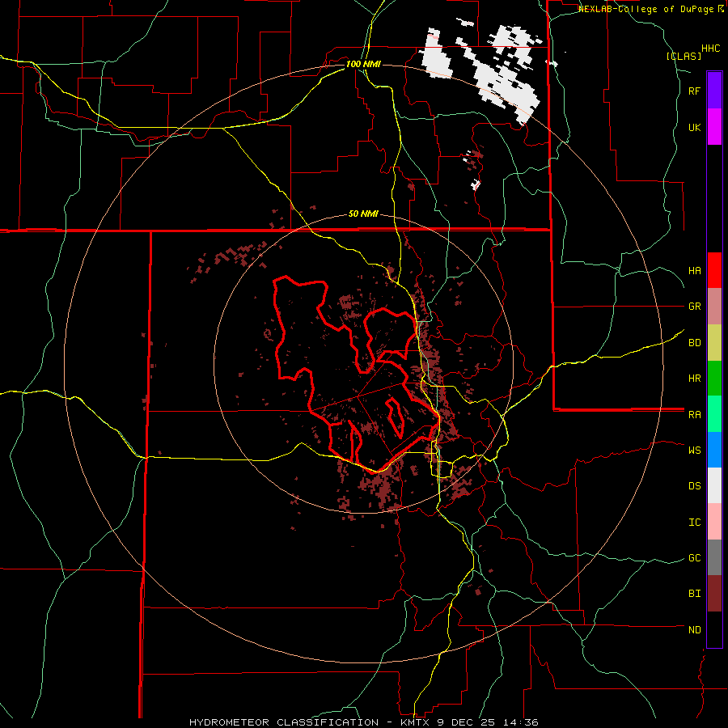Click the IC light pink legend swatch
728x728 pixels.
(714, 522)
